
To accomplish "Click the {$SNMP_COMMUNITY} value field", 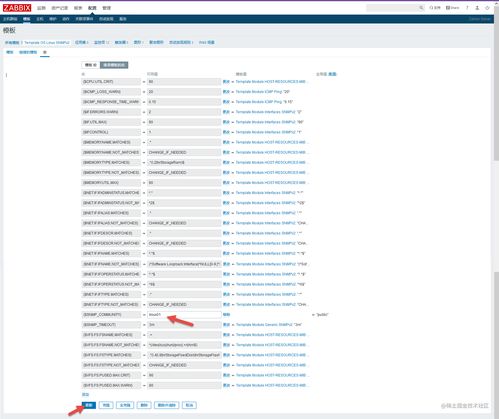I will (x=184, y=315).
